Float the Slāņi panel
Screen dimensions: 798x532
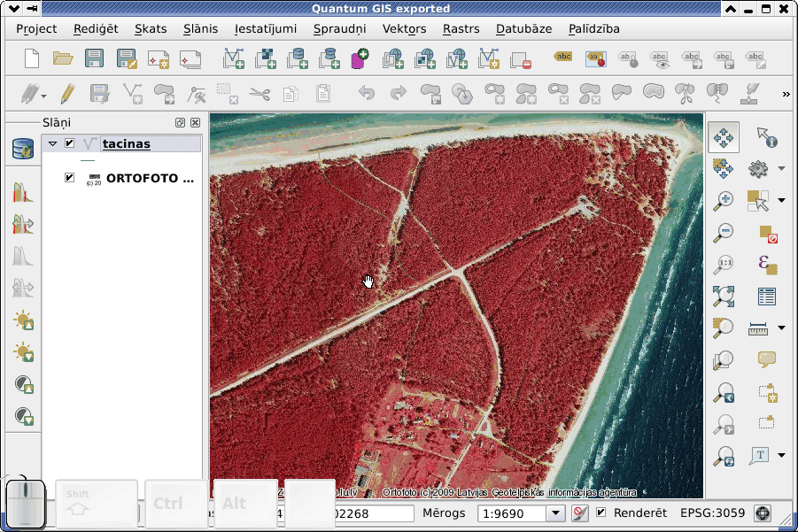pos(180,122)
